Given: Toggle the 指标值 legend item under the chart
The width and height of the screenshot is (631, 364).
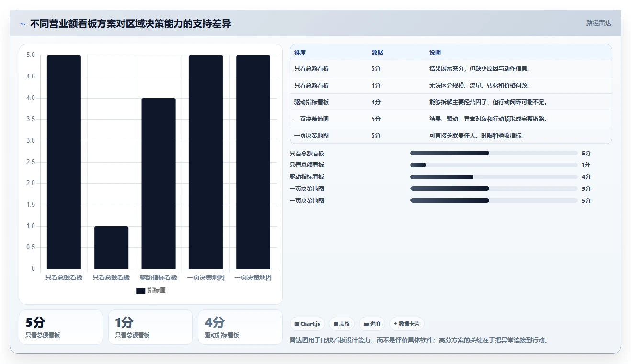Looking at the screenshot, I should [151, 290].
